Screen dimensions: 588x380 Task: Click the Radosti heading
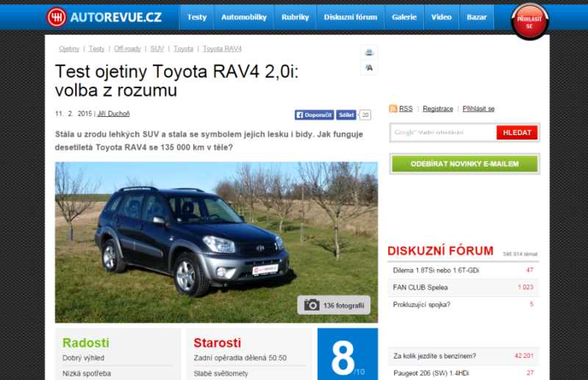[86, 343]
